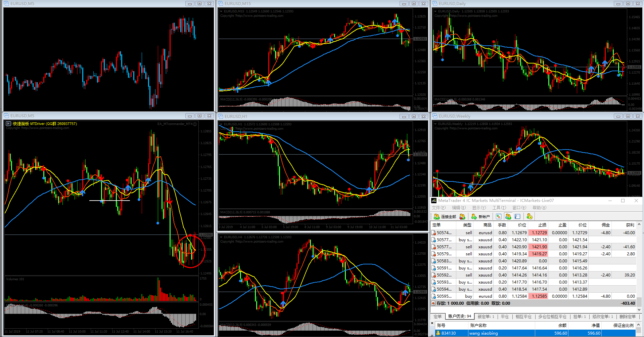Click the disconnect all accounts icon with red arrow
Viewport: 644px width, 337px height.
pos(462,217)
